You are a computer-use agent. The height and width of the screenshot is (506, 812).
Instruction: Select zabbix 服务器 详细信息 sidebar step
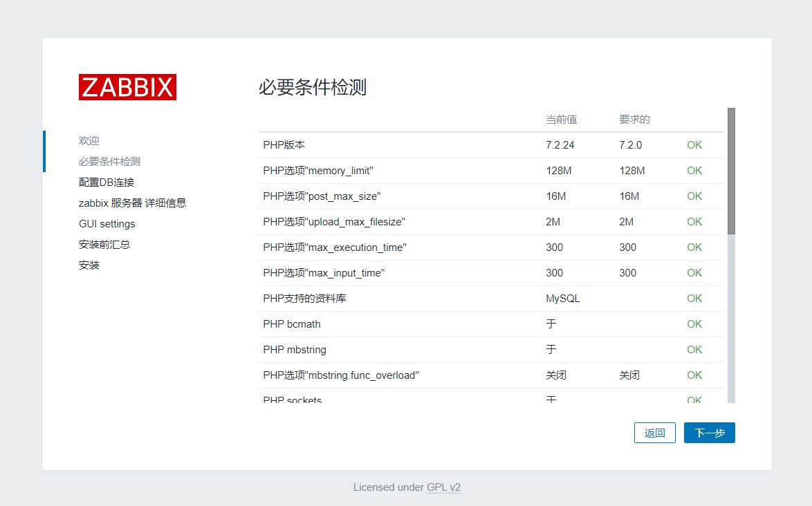coord(132,203)
